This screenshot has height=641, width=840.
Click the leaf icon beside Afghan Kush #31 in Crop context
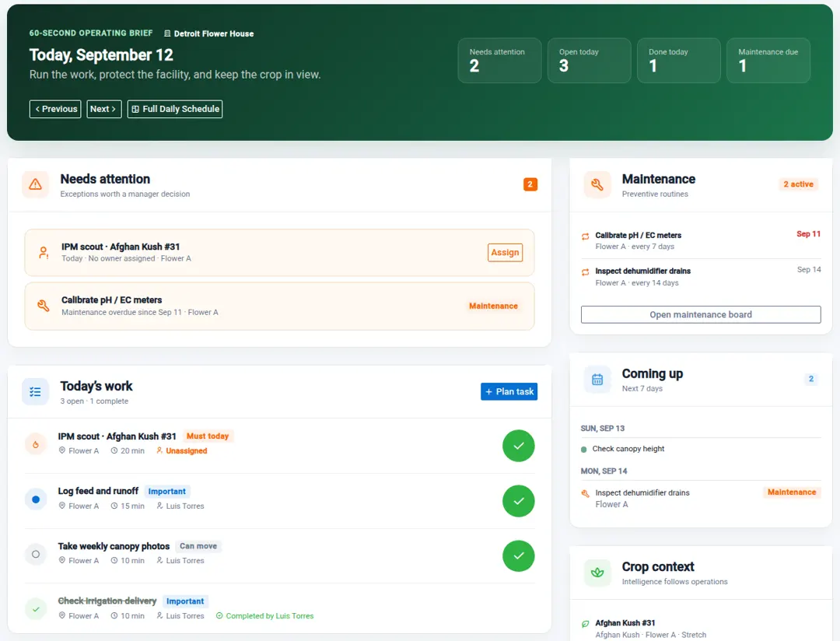(x=586, y=624)
